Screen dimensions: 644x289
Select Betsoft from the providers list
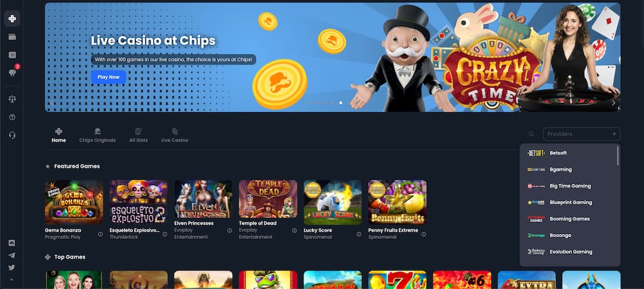tap(569, 153)
